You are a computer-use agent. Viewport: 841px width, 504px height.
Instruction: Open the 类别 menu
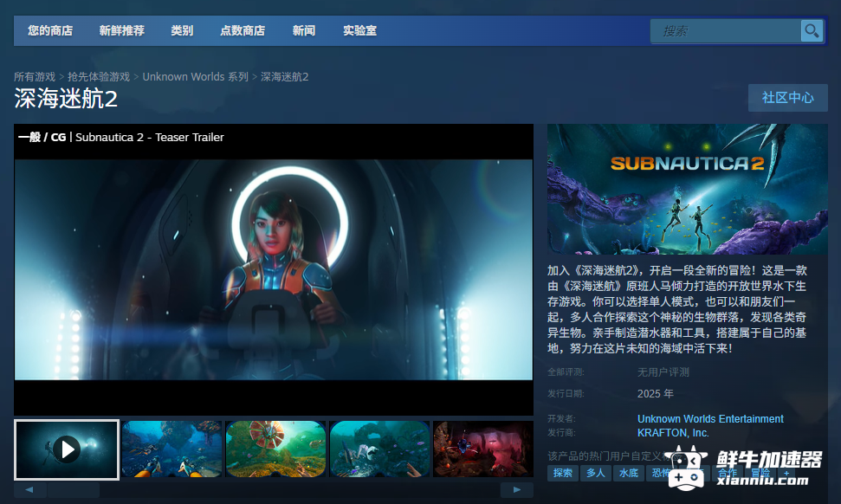182,30
